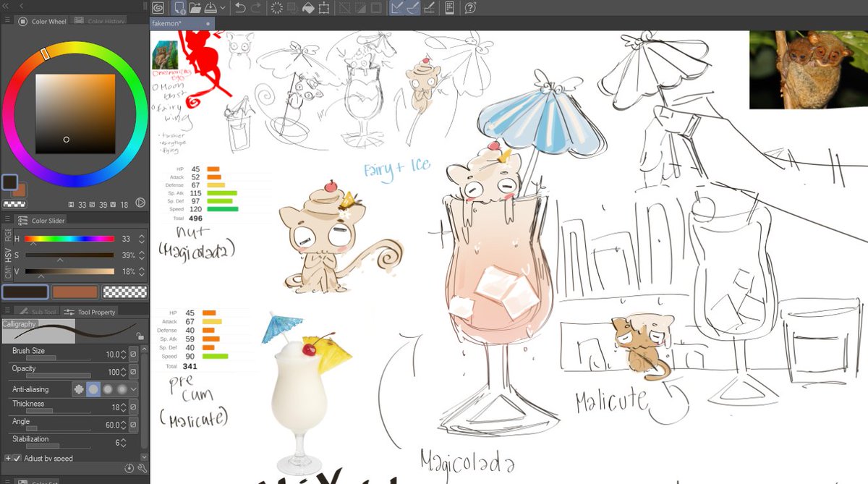868x484 pixels.
Task: Step the S 39% spinner
Action: [x=142, y=255]
